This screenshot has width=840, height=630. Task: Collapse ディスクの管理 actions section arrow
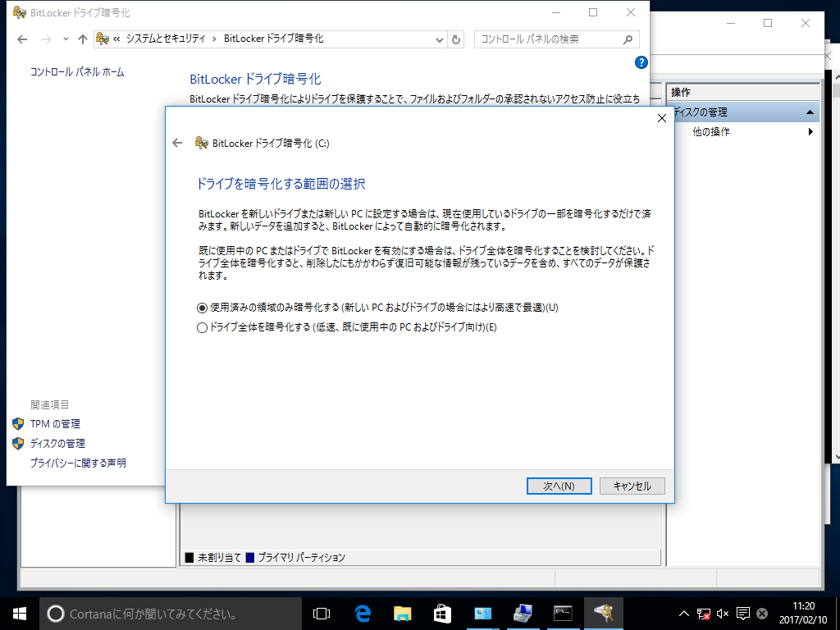click(810, 112)
